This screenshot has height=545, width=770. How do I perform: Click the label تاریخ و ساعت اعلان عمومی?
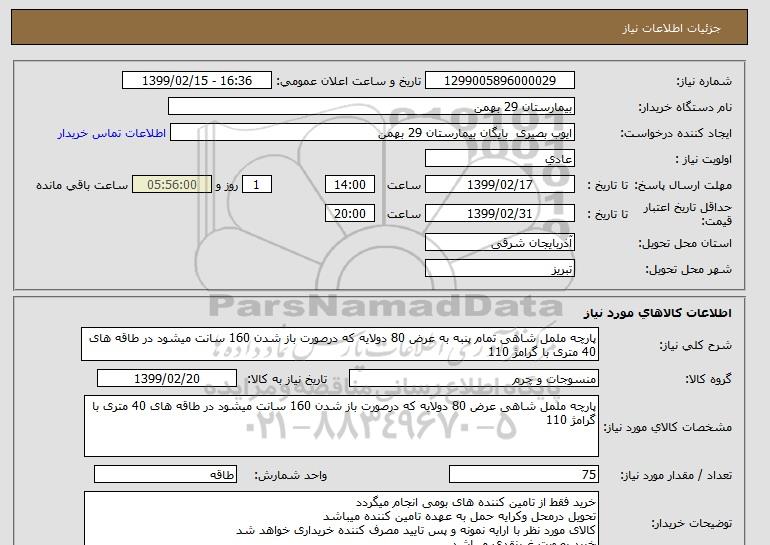coord(349,81)
